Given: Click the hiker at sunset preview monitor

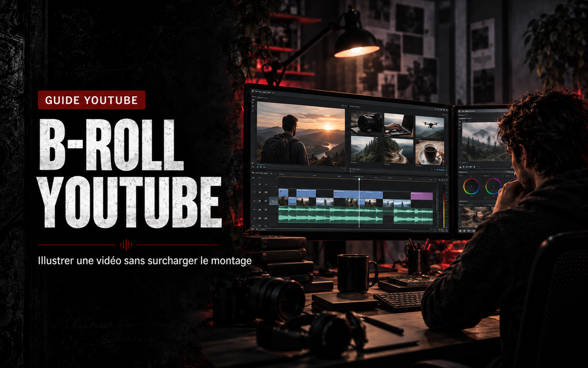Looking at the screenshot, I should (301, 134).
